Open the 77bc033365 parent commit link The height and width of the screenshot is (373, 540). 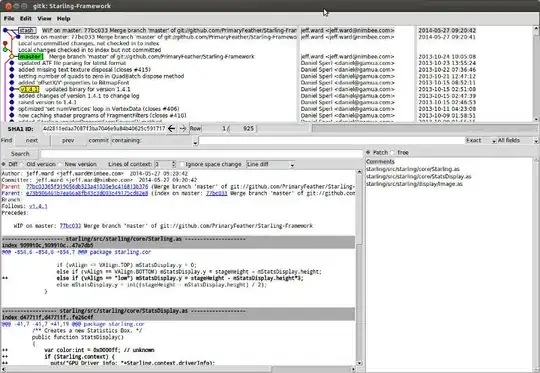pos(87,187)
